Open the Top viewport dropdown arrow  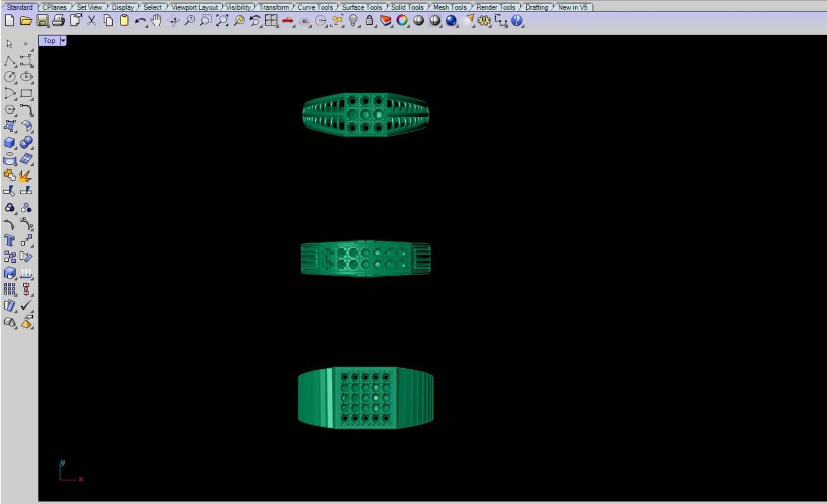[x=63, y=41]
